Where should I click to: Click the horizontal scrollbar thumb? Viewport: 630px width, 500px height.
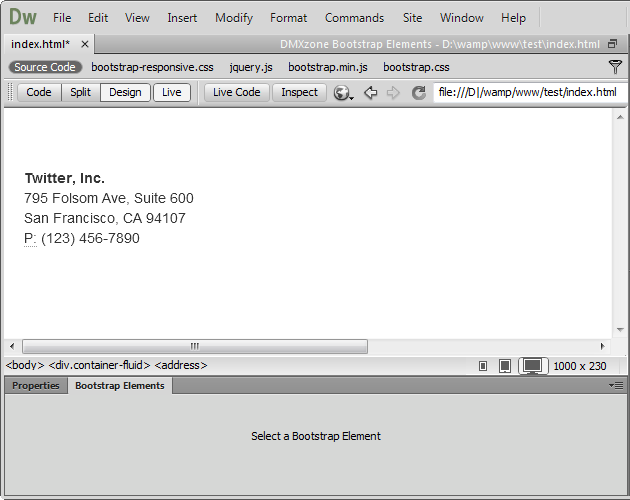(195, 346)
